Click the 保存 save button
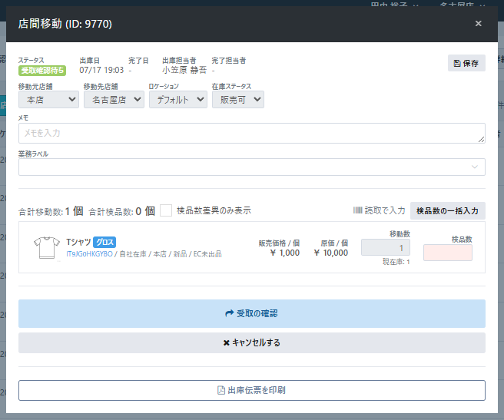 (x=466, y=63)
